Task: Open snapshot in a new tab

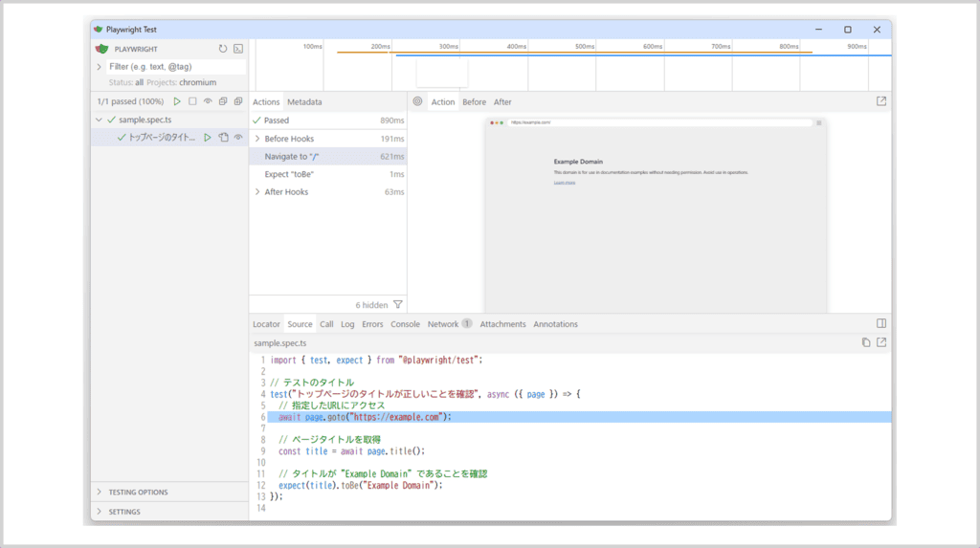Action: pos(881,101)
